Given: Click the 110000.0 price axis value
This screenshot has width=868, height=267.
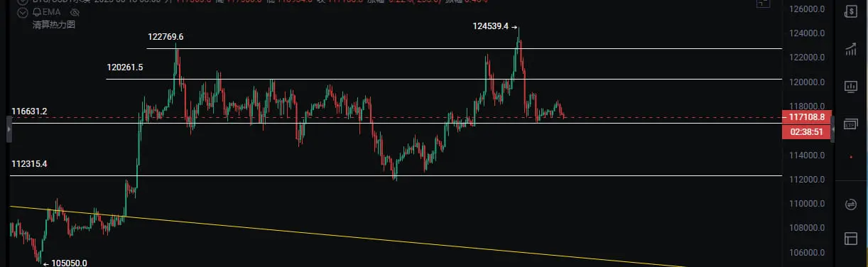Looking at the screenshot, I should pos(806,204).
